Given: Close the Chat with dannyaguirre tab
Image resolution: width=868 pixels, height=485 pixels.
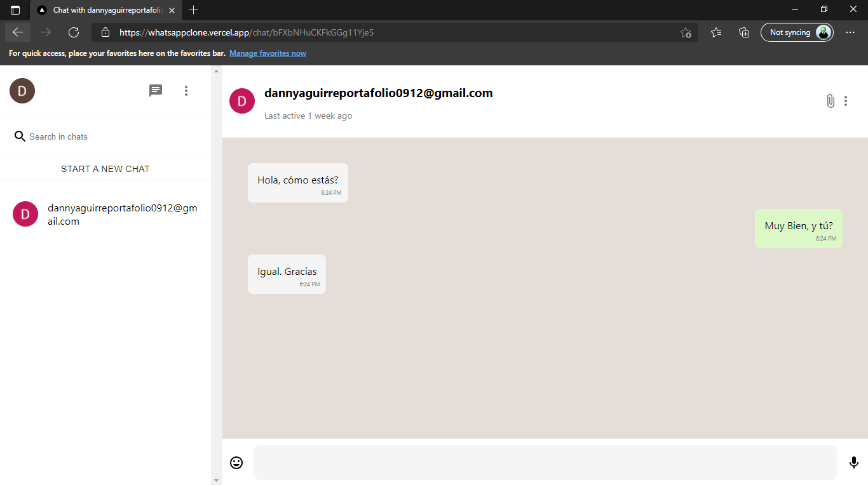Looking at the screenshot, I should pyautogui.click(x=172, y=10).
